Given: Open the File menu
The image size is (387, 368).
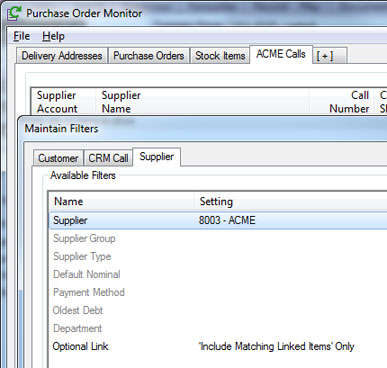Looking at the screenshot, I should coord(22,36).
